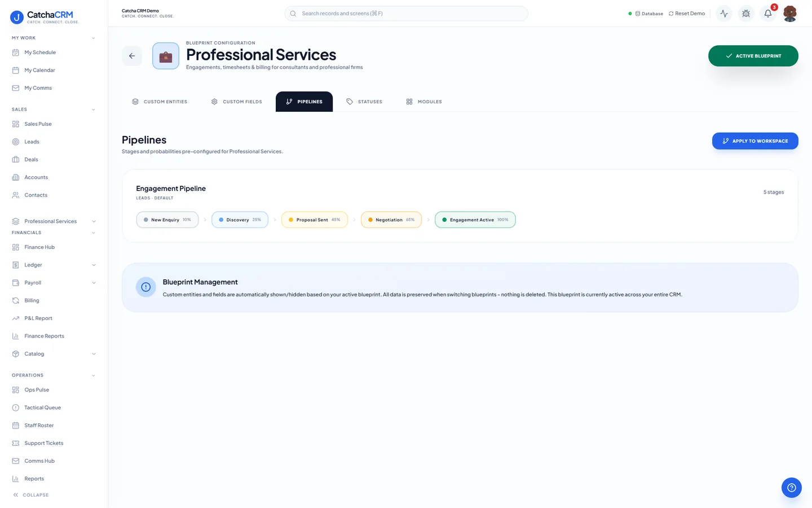Click the user avatar
The image size is (812, 508).
[790, 14]
